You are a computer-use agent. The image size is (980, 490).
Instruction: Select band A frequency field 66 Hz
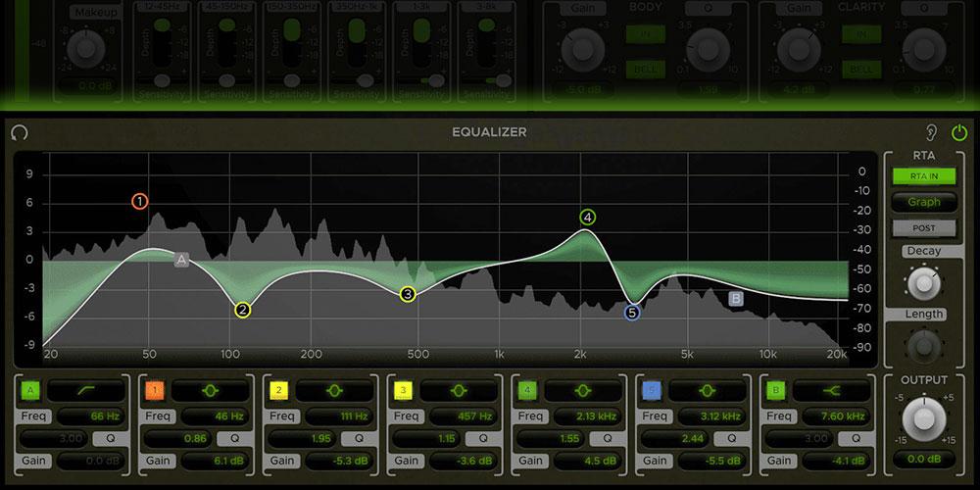click(91, 416)
